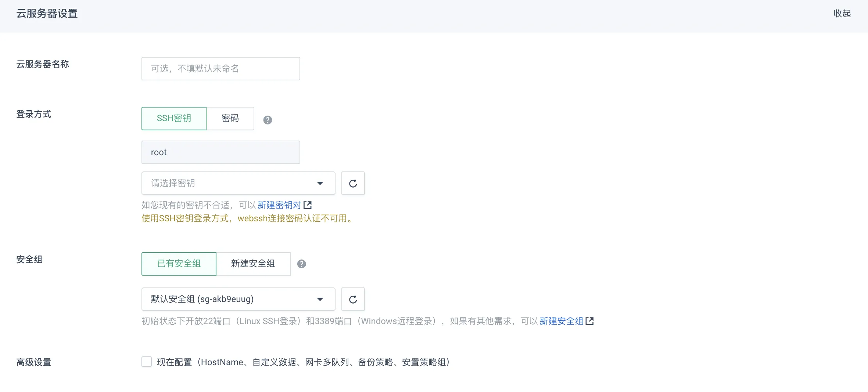This screenshot has width=868, height=392.
Task: Click the 云服务器名称 input field
Action: pyautogui.click(x=220, y=69)
